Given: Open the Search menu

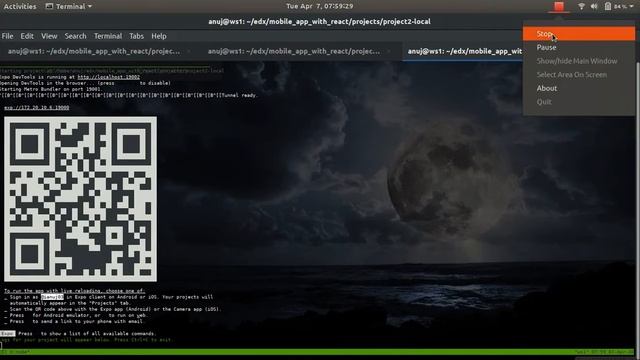Looking at the screenshot, I should (76, 36).
